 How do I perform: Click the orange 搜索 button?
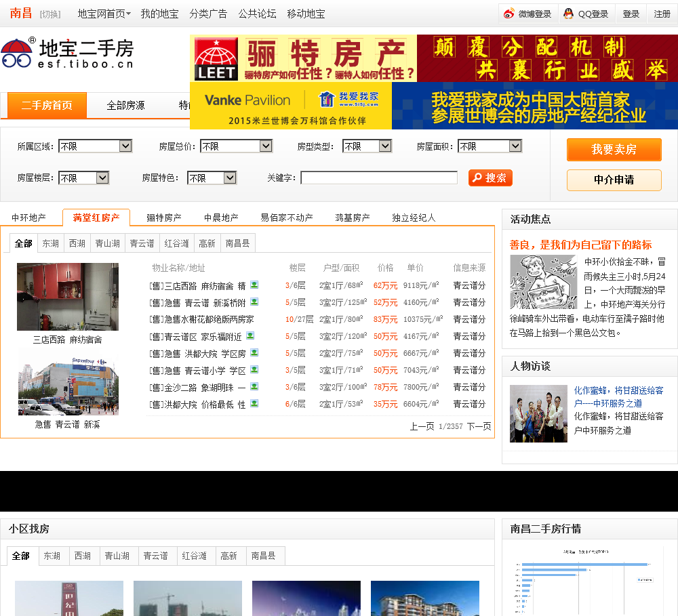pos(490,178)
